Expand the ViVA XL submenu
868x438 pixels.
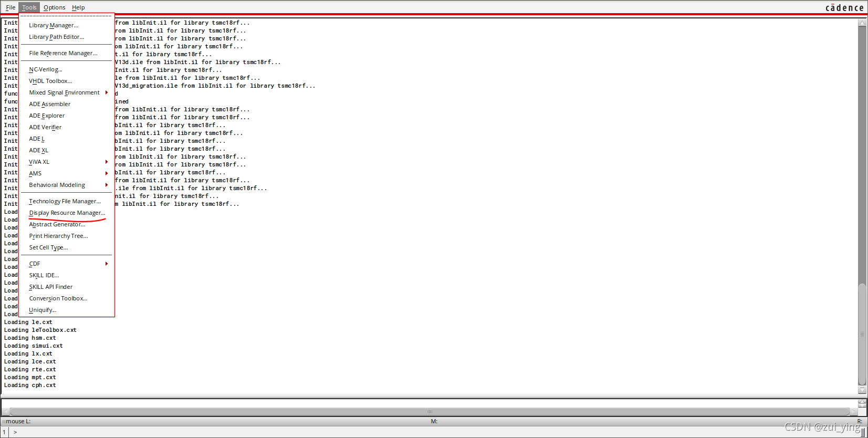click(x=66, y=162)
